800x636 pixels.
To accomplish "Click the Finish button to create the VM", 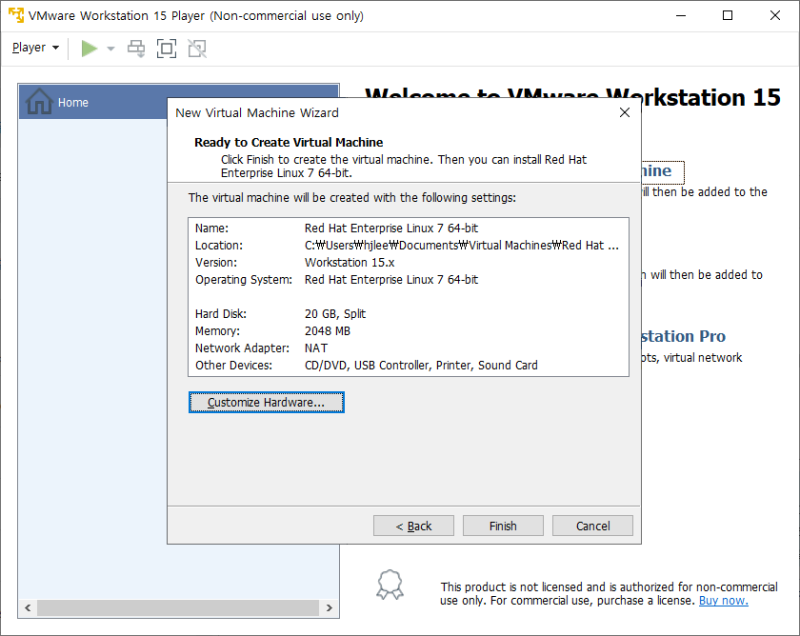I will click(502, 525).
